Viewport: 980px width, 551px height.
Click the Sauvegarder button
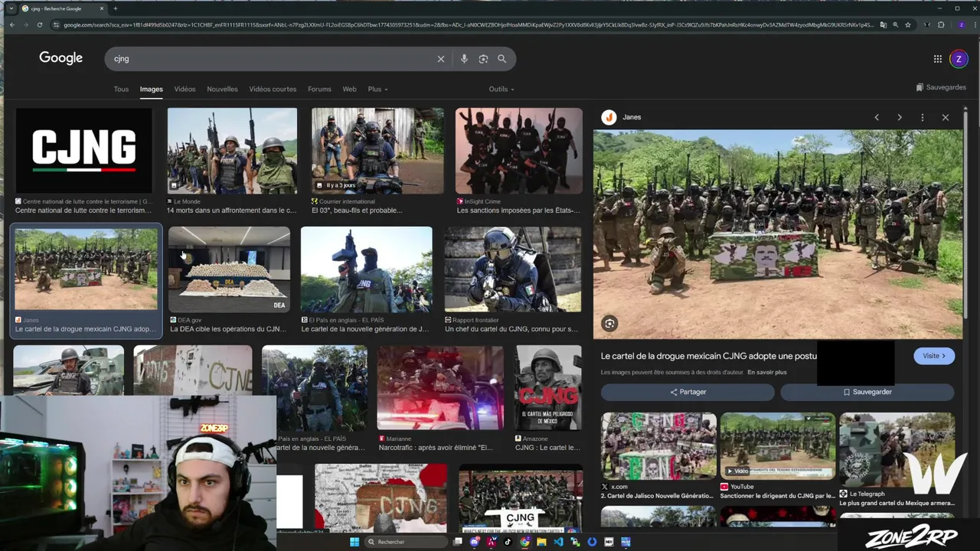[x=867, y=392]
